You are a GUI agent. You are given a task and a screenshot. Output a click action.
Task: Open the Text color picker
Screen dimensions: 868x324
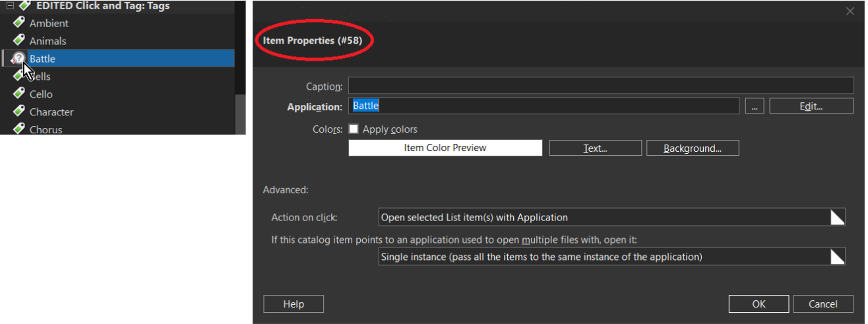click(595, 148)
